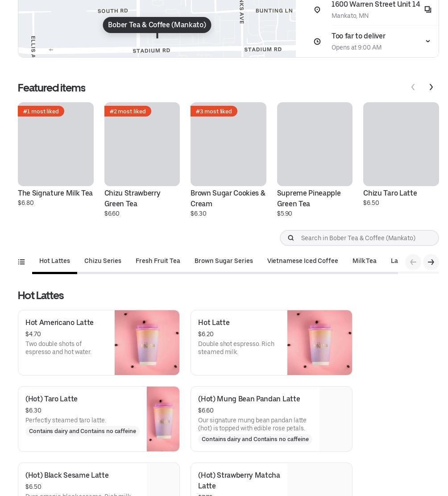Screen dimensions: 448x496
Task: Click the location pin icon
Action: (317, 10)
